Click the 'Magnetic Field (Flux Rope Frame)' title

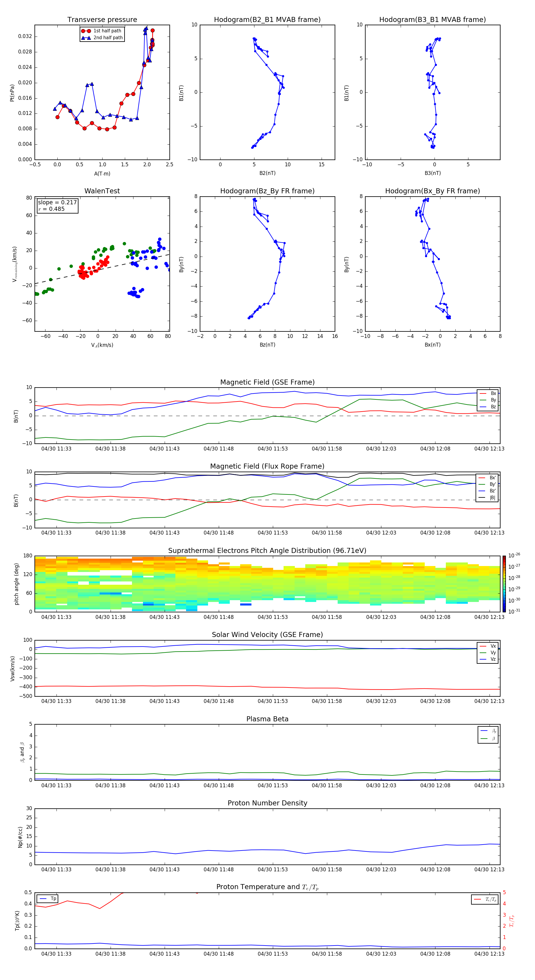[x=267, y=467]
